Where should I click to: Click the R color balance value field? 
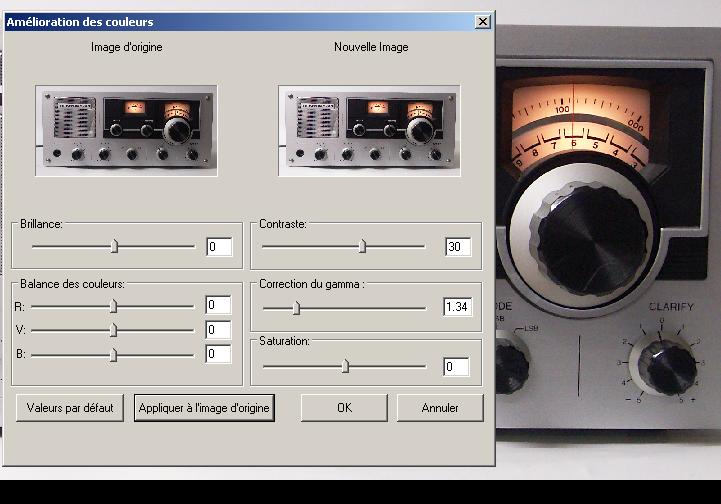(x=218, y=305)
